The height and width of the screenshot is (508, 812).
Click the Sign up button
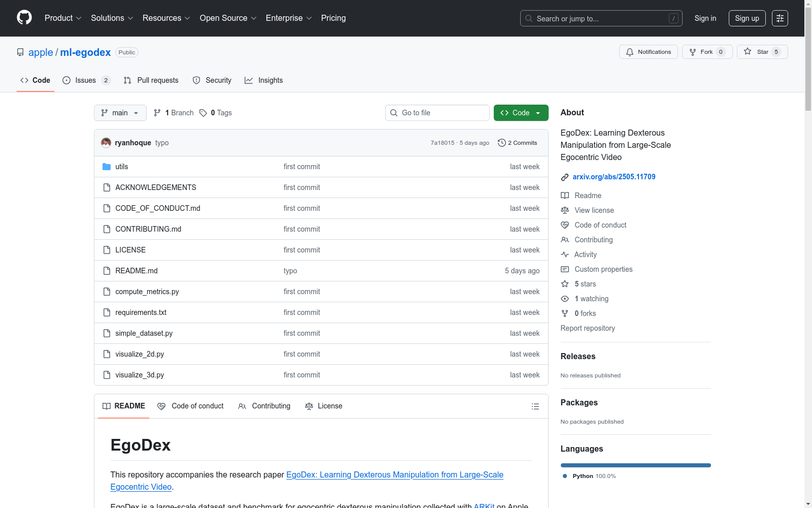pyautogui.click(x=747, y=18)
